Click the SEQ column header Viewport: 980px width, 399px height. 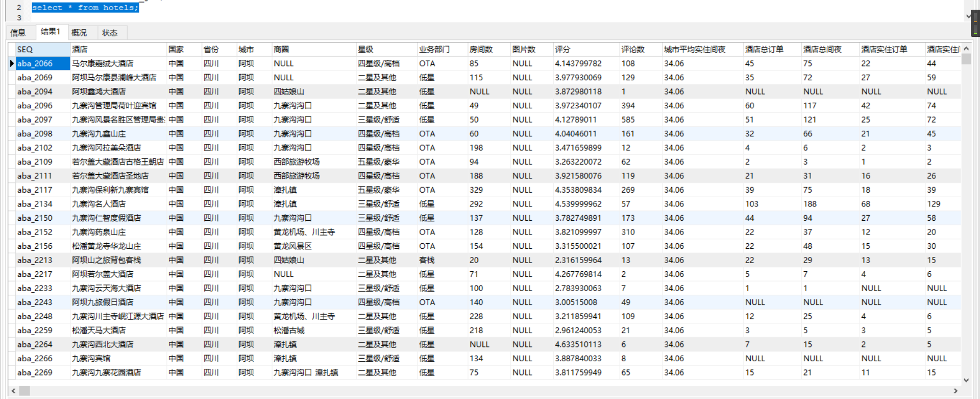[x=43, y=50]
